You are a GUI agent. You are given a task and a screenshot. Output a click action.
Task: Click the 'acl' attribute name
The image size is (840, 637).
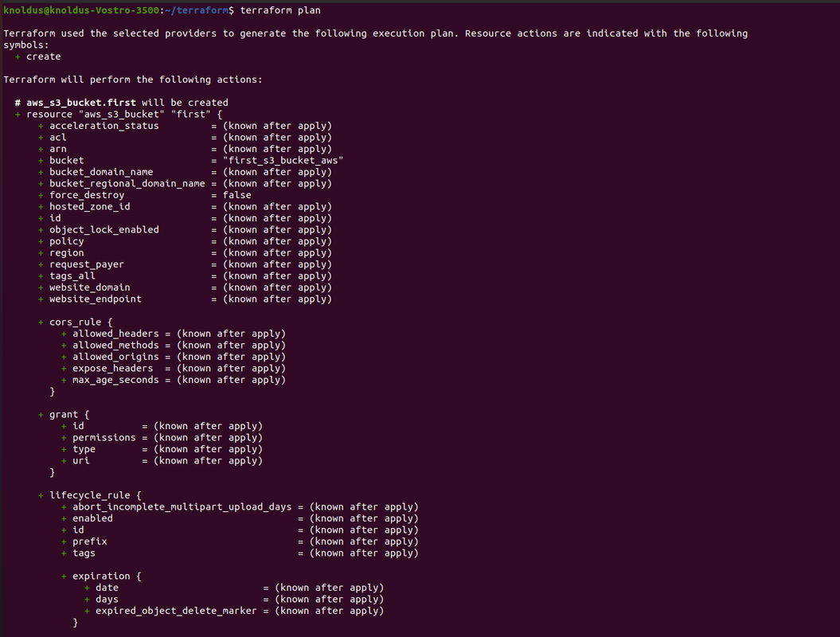click(58, 138)
